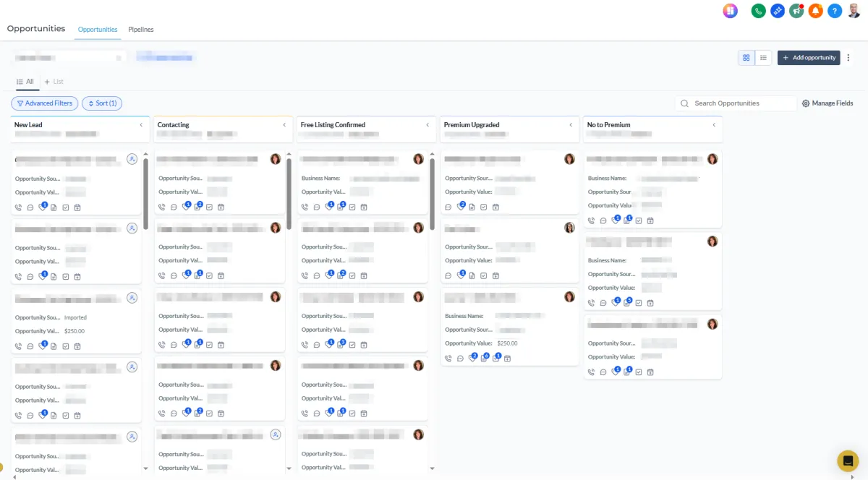Open the kebab menu beside Add opportunity
Screen dimensions: 868x480
point(848,58)
